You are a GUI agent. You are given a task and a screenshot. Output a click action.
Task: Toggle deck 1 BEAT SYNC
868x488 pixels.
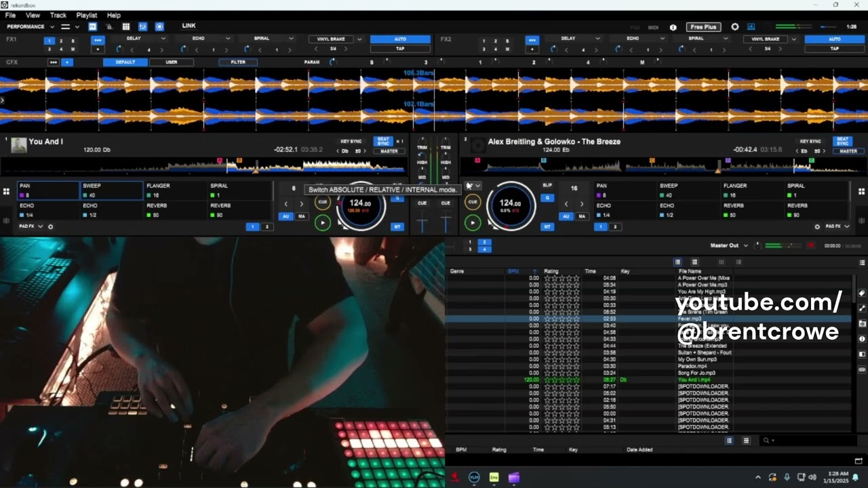click(x=383, y=142)
